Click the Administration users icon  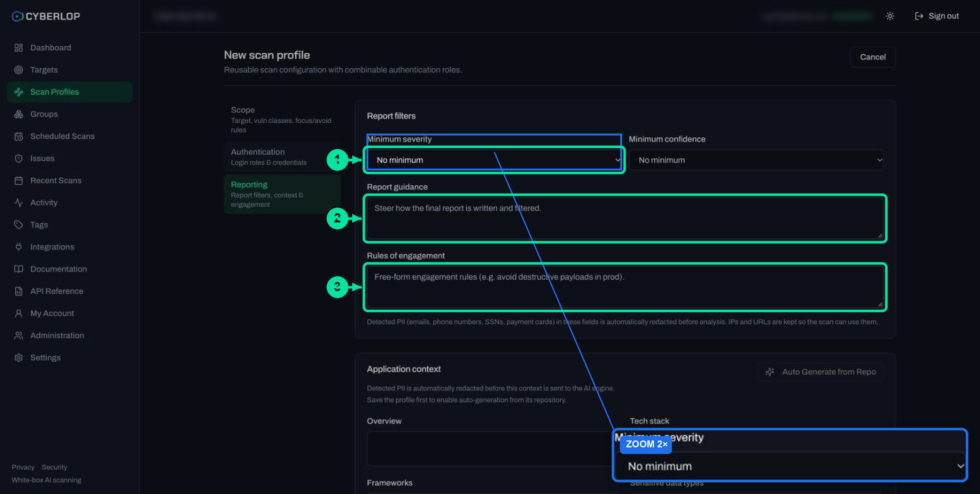coord(18,336)
